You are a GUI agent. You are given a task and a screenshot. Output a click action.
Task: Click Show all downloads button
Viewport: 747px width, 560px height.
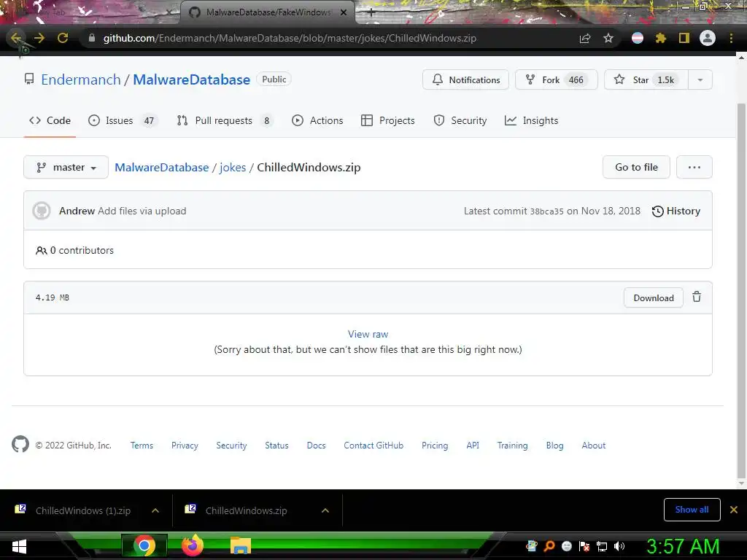coord(692,510)
